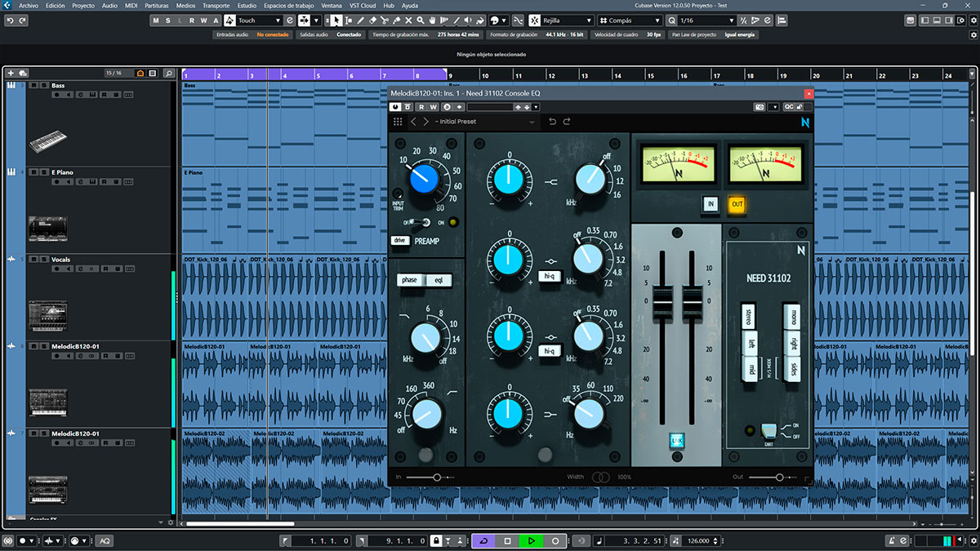
Task: Enable Read automation R in plug-in window
Action: pos(421,106)
